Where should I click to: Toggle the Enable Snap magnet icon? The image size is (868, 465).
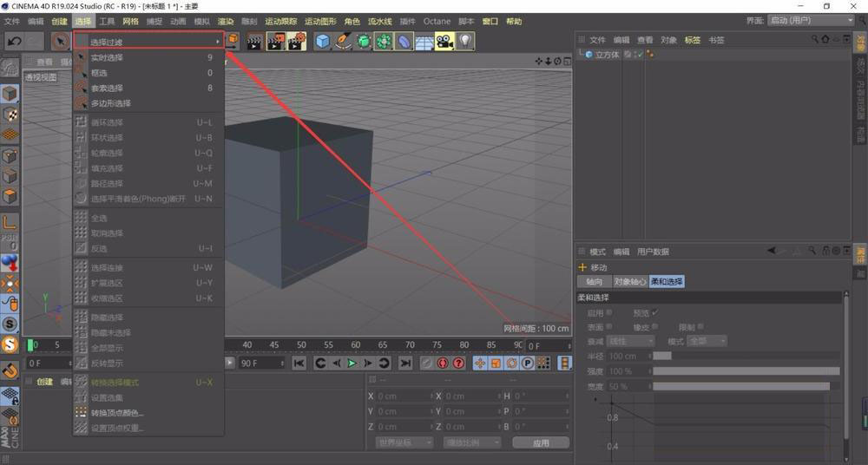10,370
